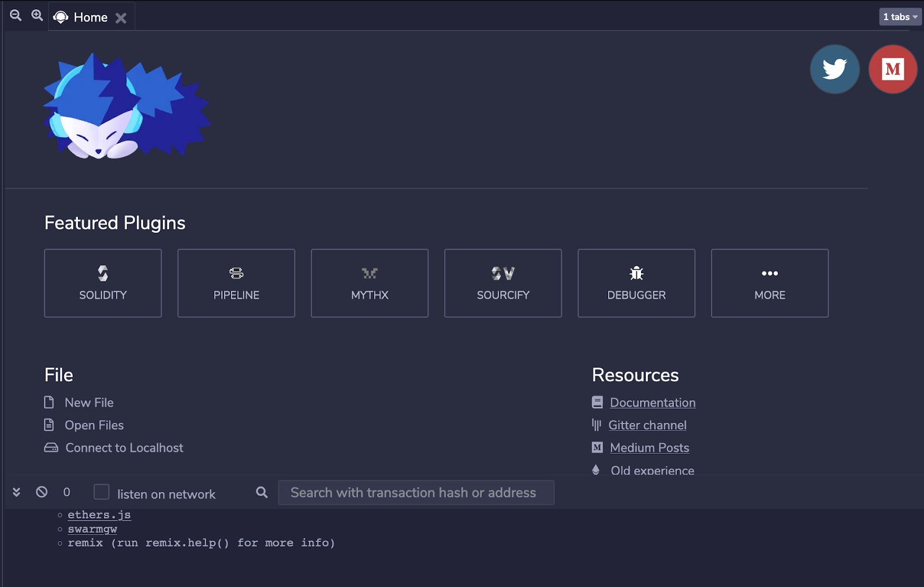Activate the Debugger plugin bug icon
The width and height of the screenshot is (924, 587).
(636, 273)
